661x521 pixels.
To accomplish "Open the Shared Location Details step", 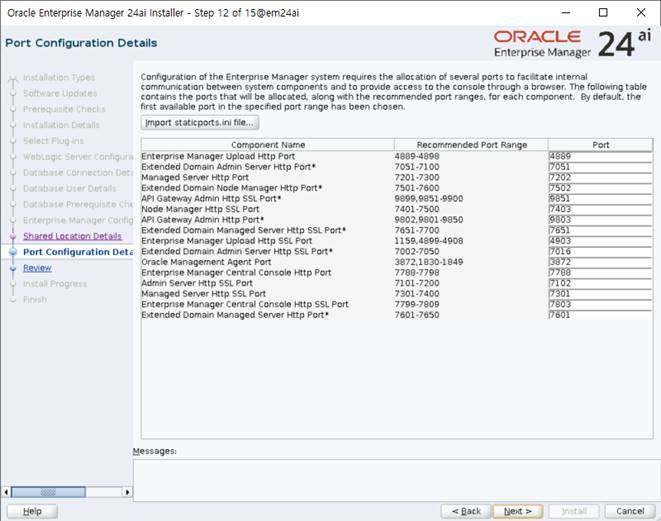I will 72,236.
